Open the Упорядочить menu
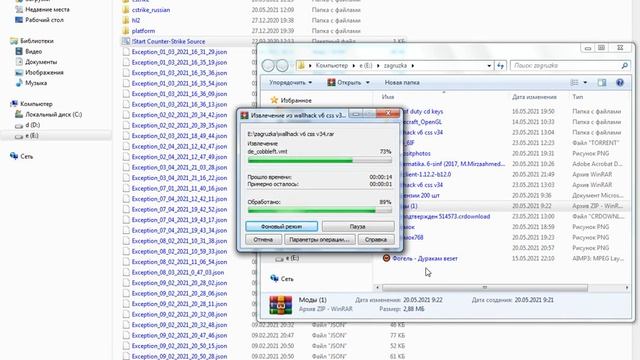Screen dimensions: 640x360 [290, 82]
